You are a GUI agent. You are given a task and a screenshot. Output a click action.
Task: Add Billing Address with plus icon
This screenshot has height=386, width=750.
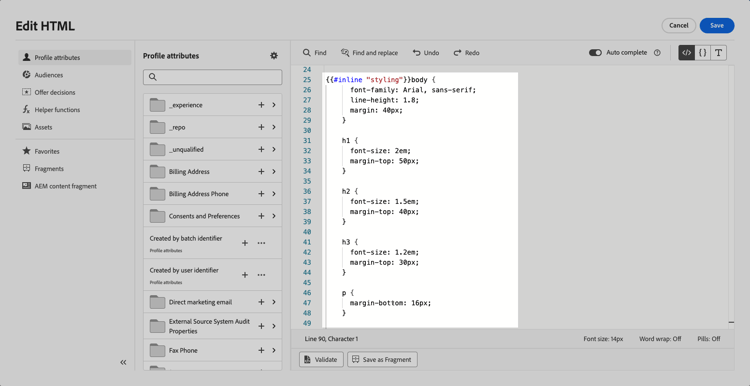point(261,171)
